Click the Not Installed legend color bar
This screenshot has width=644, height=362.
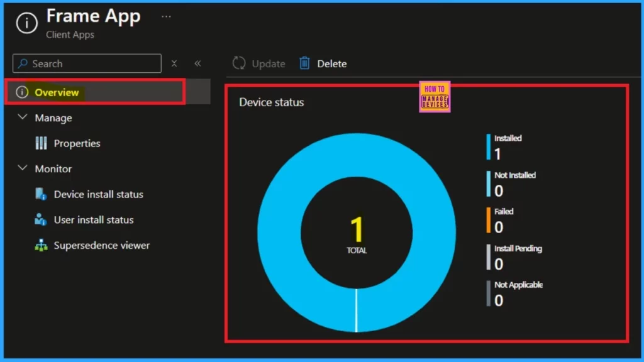click(488, 184)
